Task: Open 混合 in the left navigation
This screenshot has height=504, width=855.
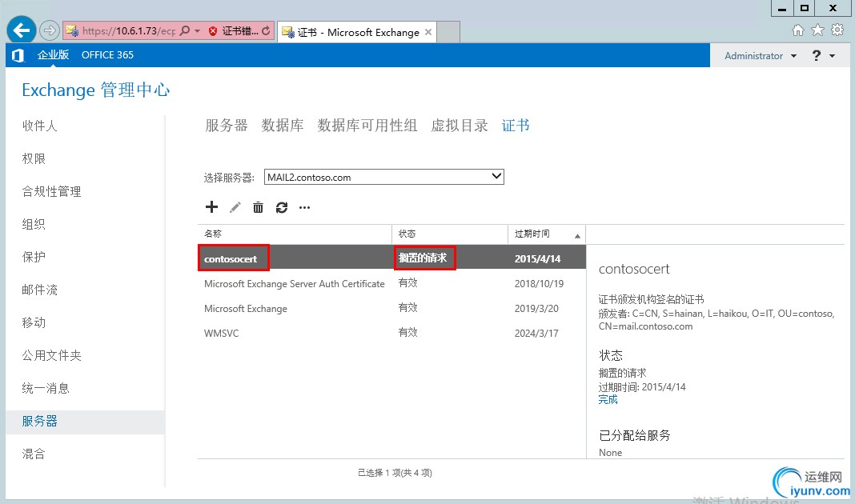Action: 34,454
